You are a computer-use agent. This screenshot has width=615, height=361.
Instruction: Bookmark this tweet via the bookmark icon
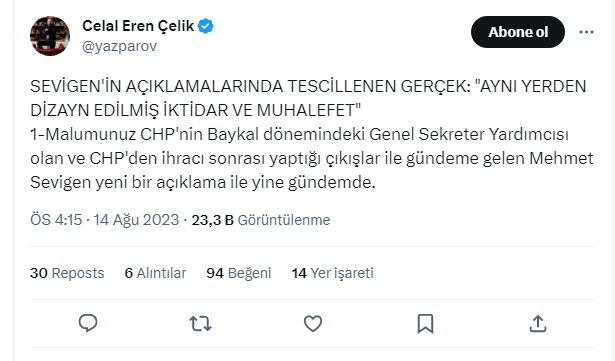(x=425, y=324)
